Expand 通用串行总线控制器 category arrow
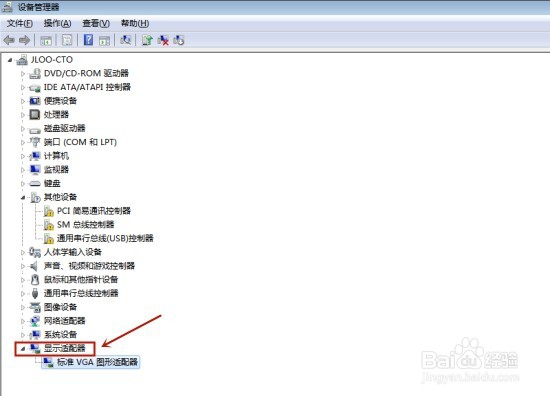 tap(23, 294)
